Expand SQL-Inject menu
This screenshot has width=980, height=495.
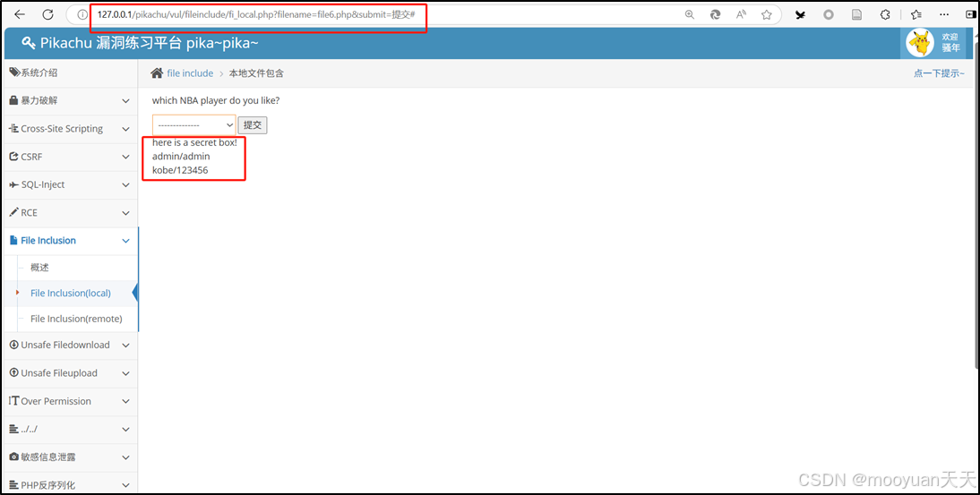[71, 184]
